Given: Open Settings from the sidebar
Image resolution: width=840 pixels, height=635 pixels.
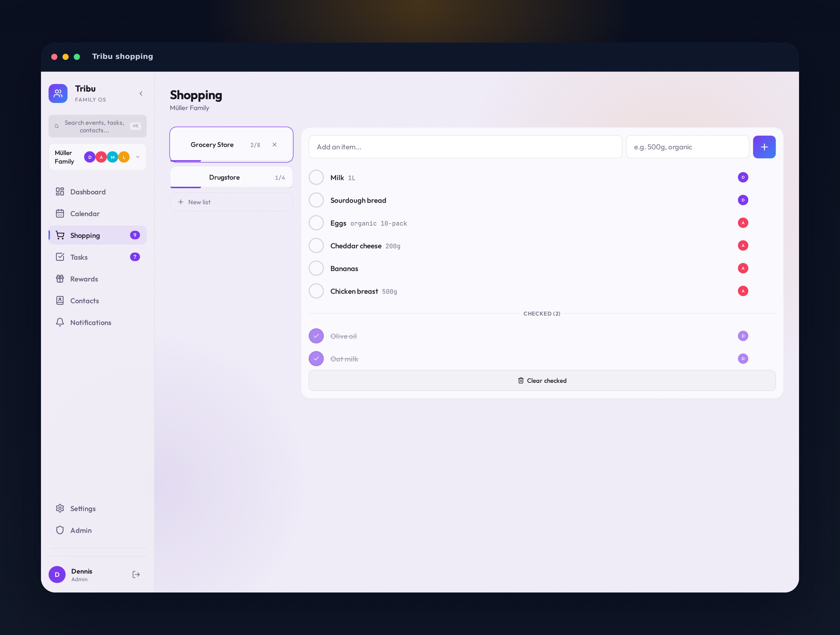Looking at the screenshot, I should tap(98, 509).
